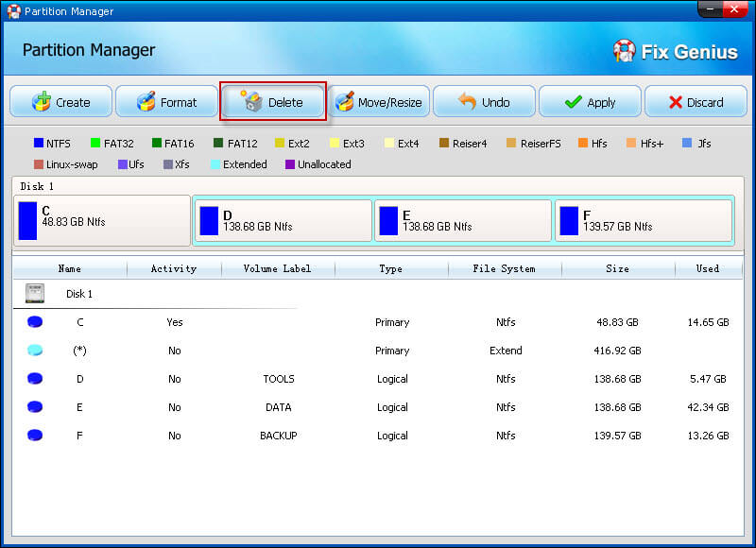Click the blue disk icon for row D

point(35,379)
